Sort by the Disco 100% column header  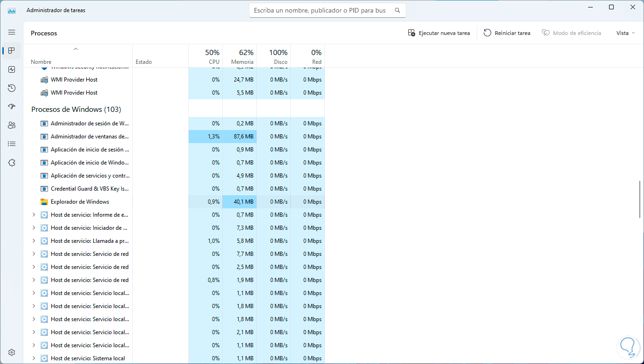coord(274,56)
